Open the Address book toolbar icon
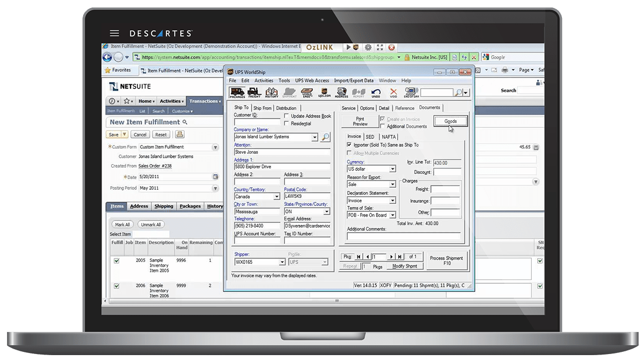 341,93
